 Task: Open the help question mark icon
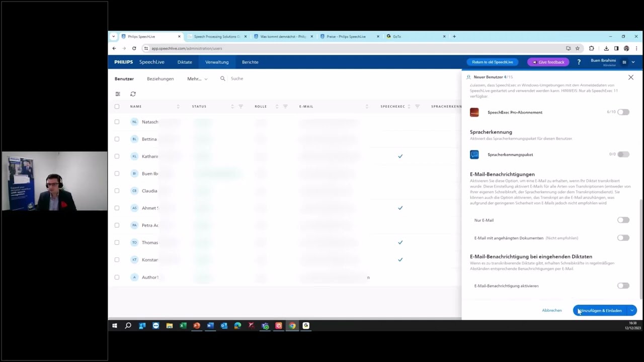[x=579, y=62]
